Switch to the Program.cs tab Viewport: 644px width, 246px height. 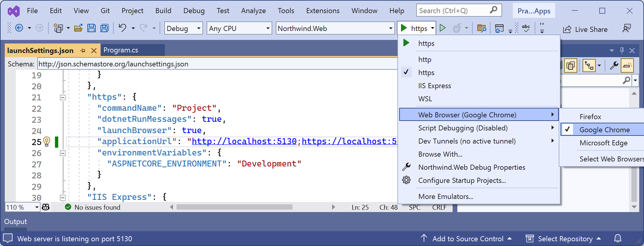(x=121, y=50)
